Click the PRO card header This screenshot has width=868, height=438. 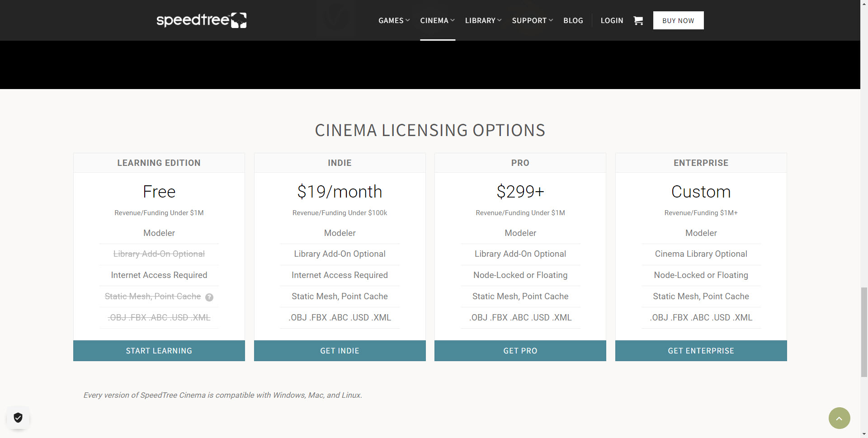pyautogui.click(x=520, y=163)
